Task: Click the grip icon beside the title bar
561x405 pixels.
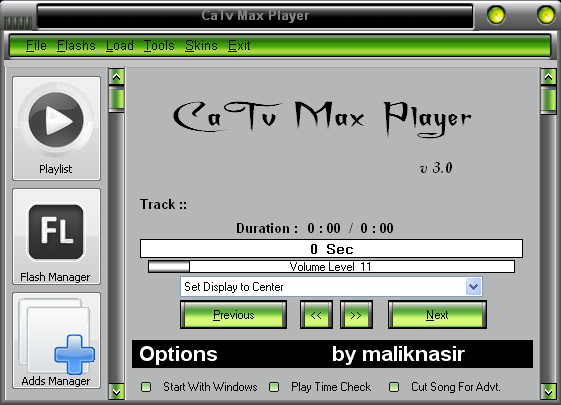Action: point(18,23)
